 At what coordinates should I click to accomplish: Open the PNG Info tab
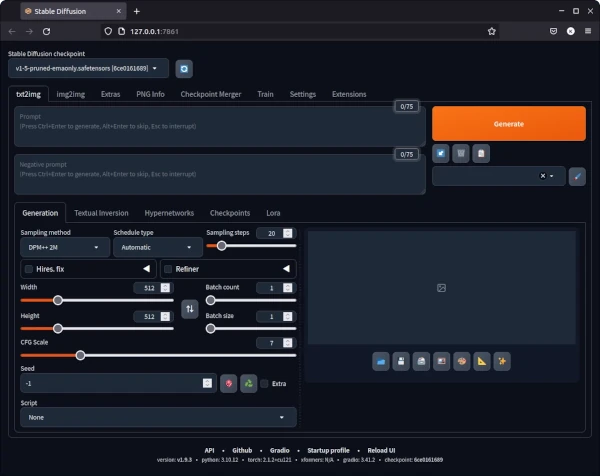(x=150, y=94)
